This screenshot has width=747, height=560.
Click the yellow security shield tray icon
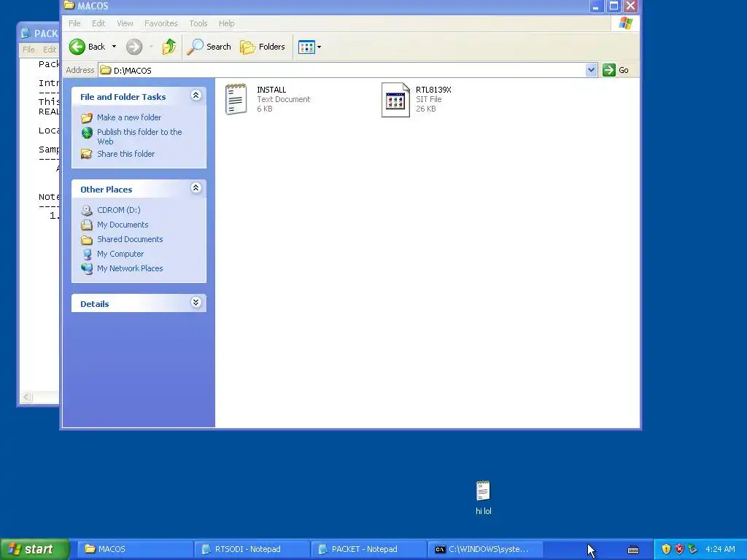666,549
